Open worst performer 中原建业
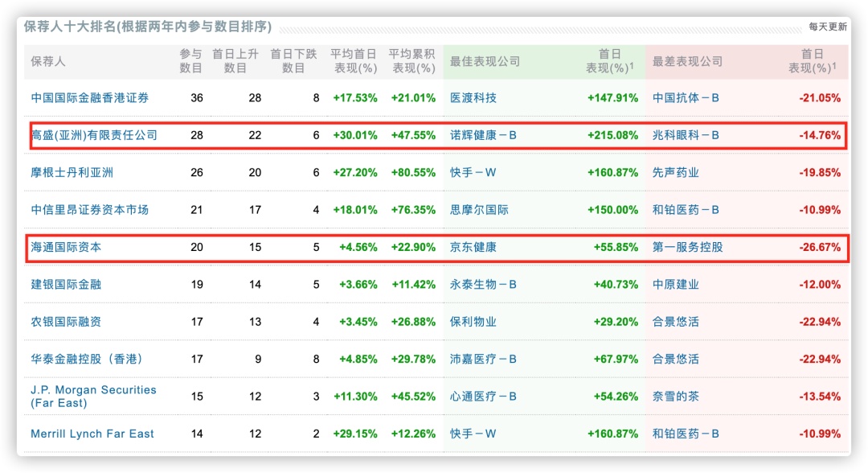 [x=676, y=285]
